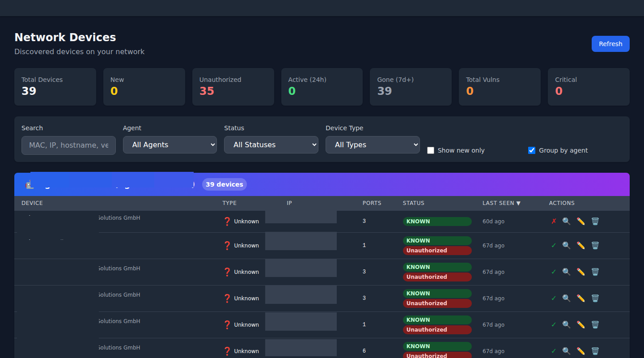The image size is (644, 358).
Task: Click the trash icon in the 6-port device row
Action: tap(595, 351)
